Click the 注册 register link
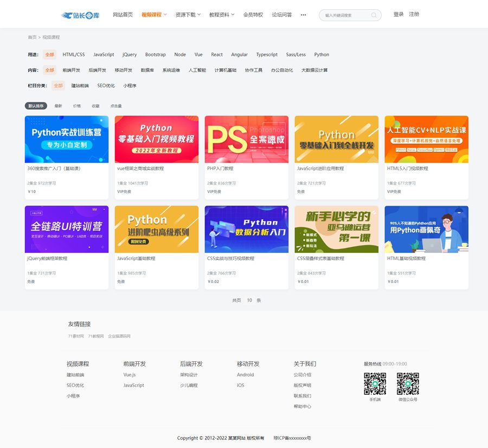488x448 pixels. 414,15
